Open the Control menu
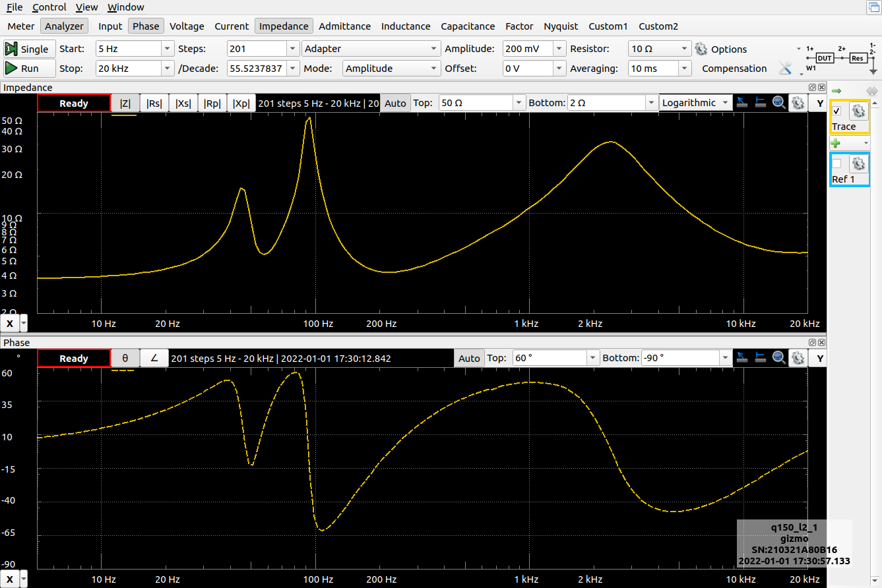882x588 pixels. point(49,7)
